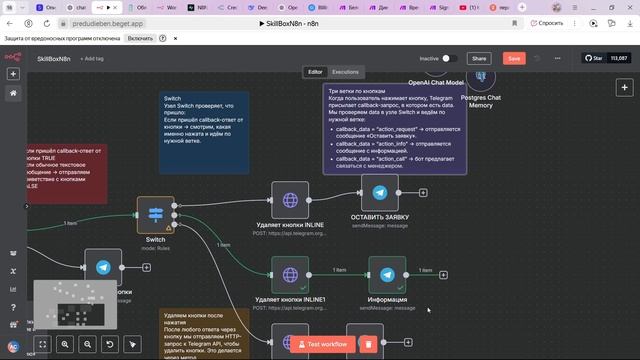
Task: Click the canvas minimap
Action: pos(75,304)
